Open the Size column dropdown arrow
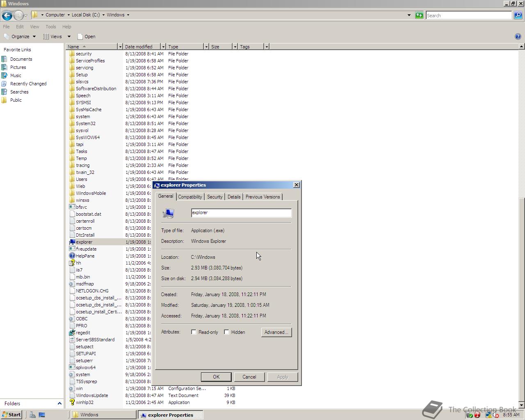The height and width of the screenshot is (420, 525). [235, 47]
